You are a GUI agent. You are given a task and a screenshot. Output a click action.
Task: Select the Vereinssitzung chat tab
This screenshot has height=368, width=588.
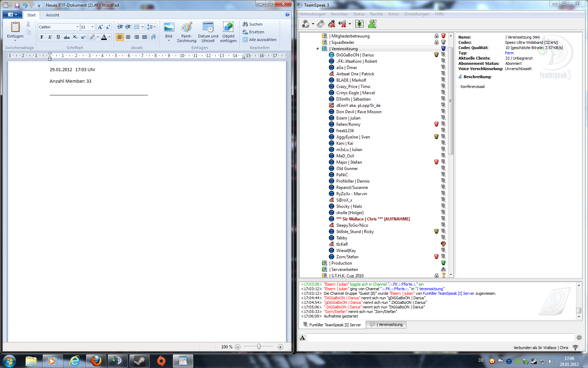386,325
